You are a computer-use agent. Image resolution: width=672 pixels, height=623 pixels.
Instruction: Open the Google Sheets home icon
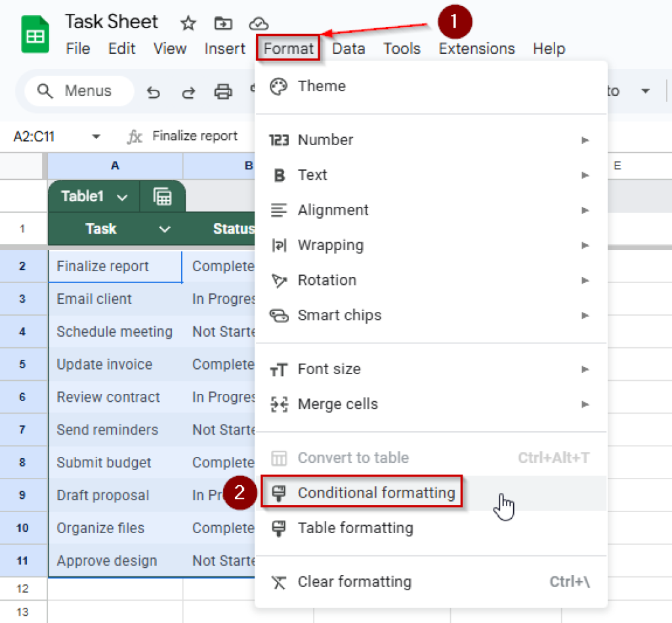(35, 35)
